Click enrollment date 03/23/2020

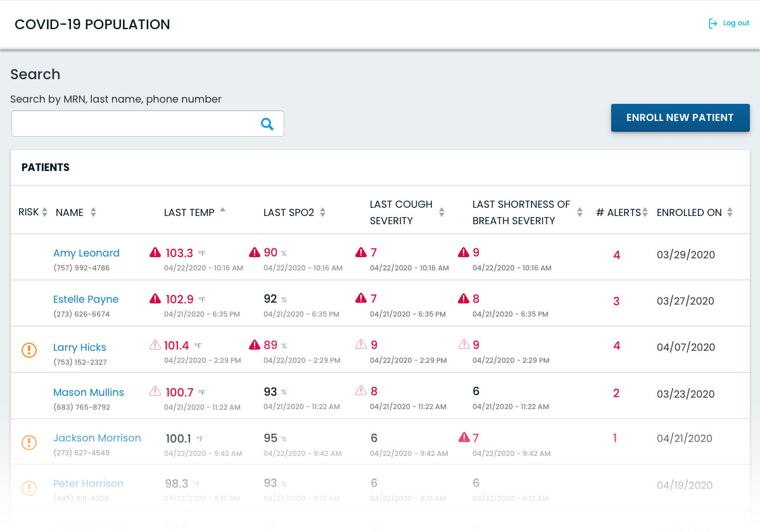coord(686,394)
